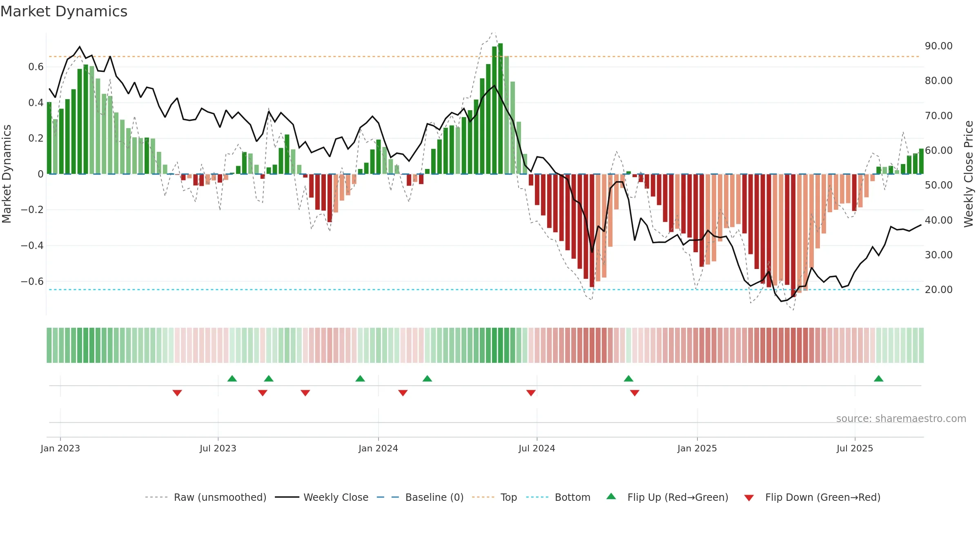The image size is (980, 551).
Task: Click the 0.6 left axis label
Action: click(x=36, y=67)
